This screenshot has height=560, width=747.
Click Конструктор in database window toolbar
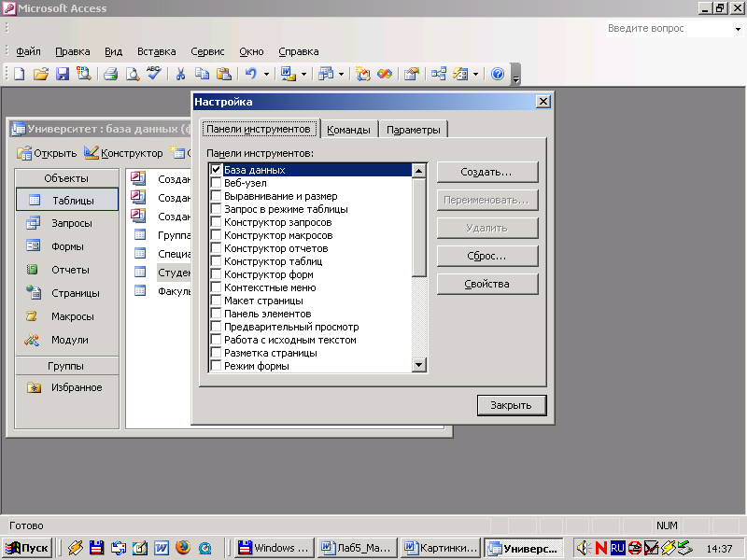(123, 153)
